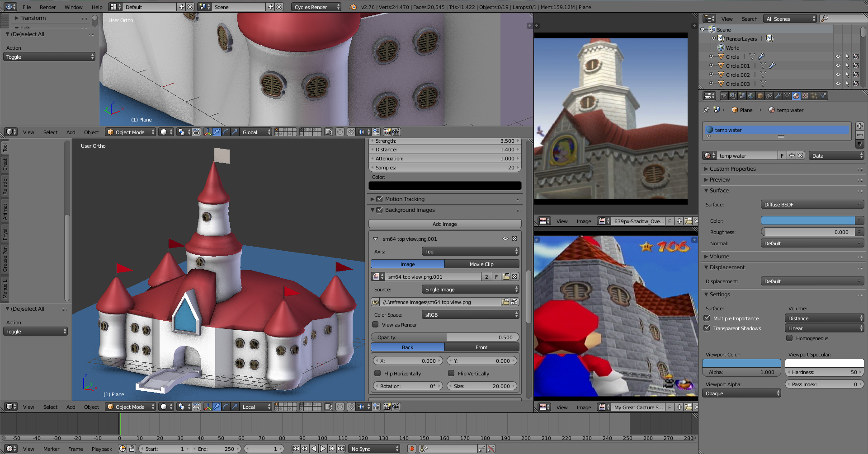Toggle the 3D manipulator axes icon in lower viewport
Viewport: 868px width, 454px height.
coord(208,407)
